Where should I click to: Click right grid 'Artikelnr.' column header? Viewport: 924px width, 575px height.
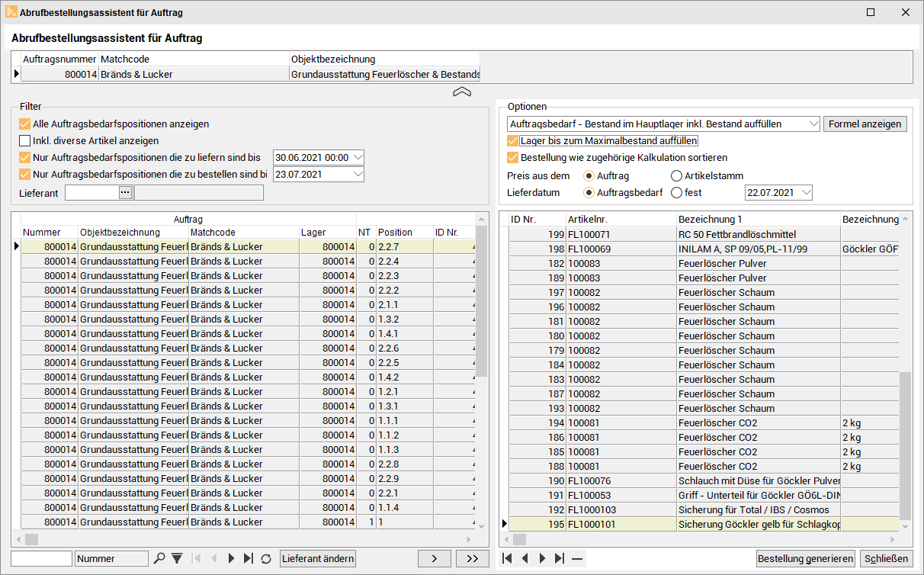click(621, 219)
